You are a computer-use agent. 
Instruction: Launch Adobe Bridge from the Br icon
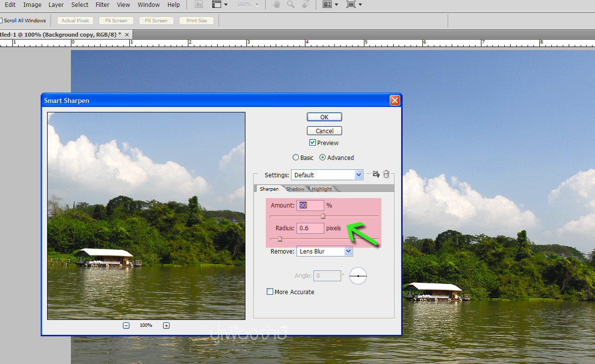199,4
